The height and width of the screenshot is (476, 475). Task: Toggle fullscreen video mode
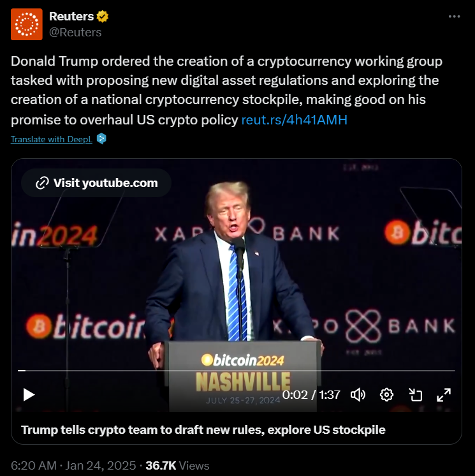pyautogui.click(x=444, y=395)
